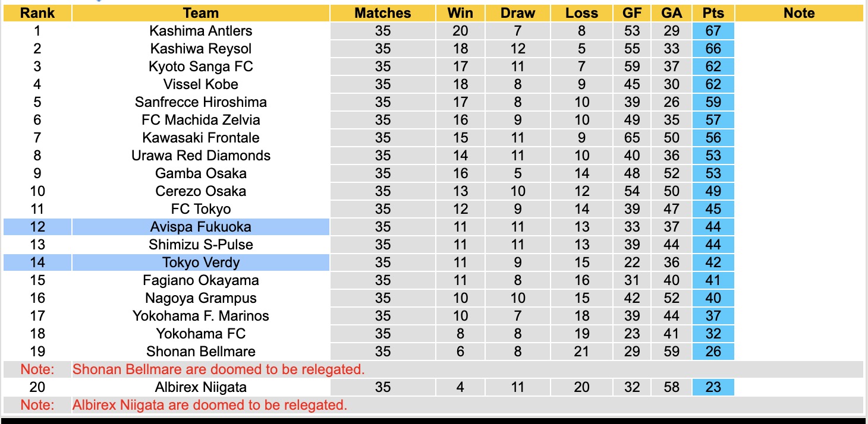Viewport: 868px width, 424px height.
Task: Click the Rank column header
Action: click(37, 13)
